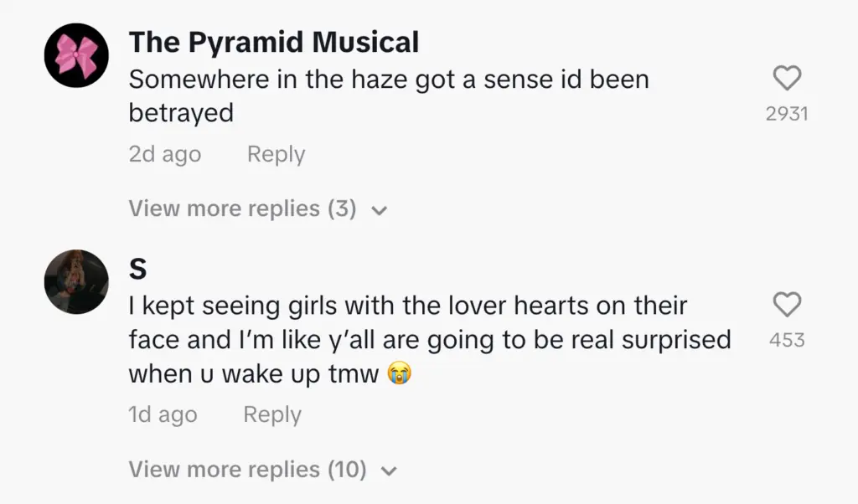Expand the View more replies (3) thread
858x504 pixels.
pyautogui.click(x=242, y=208)
